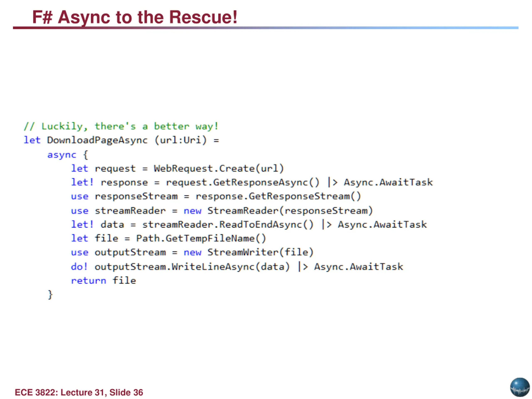Click 'use responseStream = response.GetResponseStream()' line

coord(216,197)
